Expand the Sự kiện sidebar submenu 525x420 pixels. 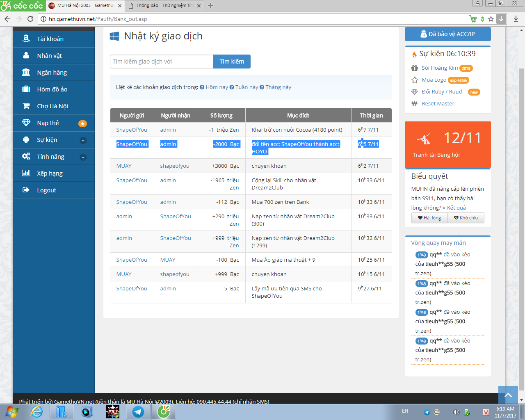[83, 140]
